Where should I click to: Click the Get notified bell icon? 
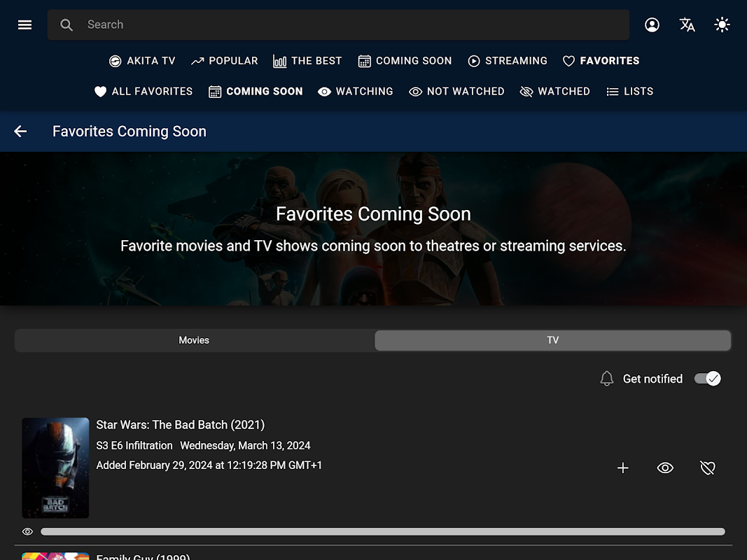click(x=606, y=379)
